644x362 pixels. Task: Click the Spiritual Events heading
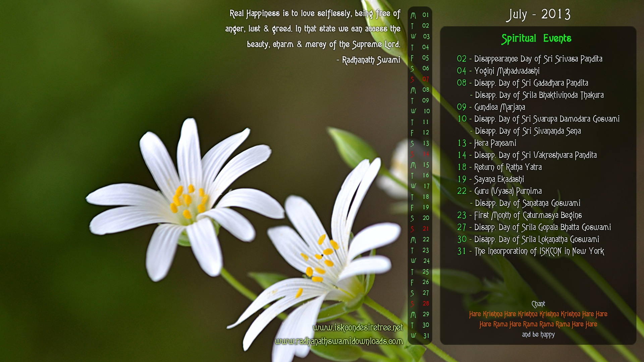[x=536, y=39]
